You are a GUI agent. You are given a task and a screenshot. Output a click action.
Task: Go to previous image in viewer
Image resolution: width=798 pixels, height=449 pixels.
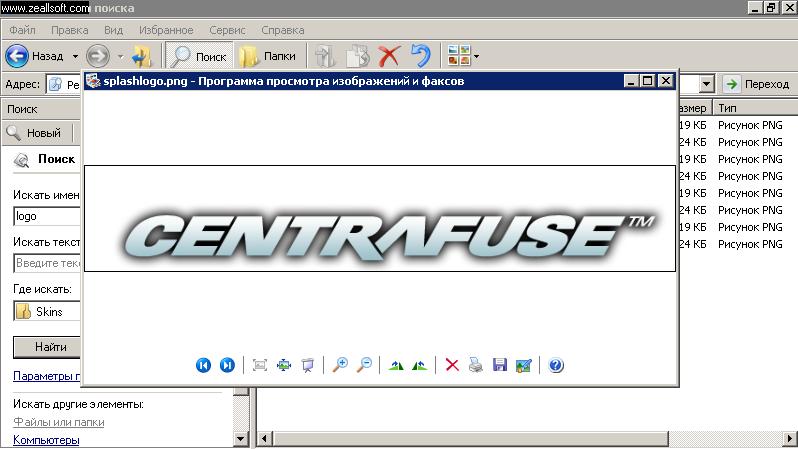click(x=203, y=365)
